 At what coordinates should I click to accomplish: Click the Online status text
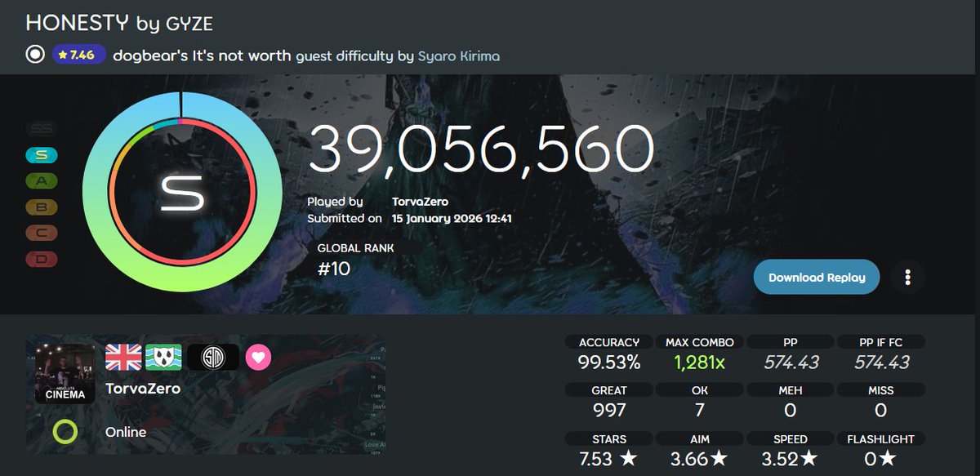[x=126, y=432]
